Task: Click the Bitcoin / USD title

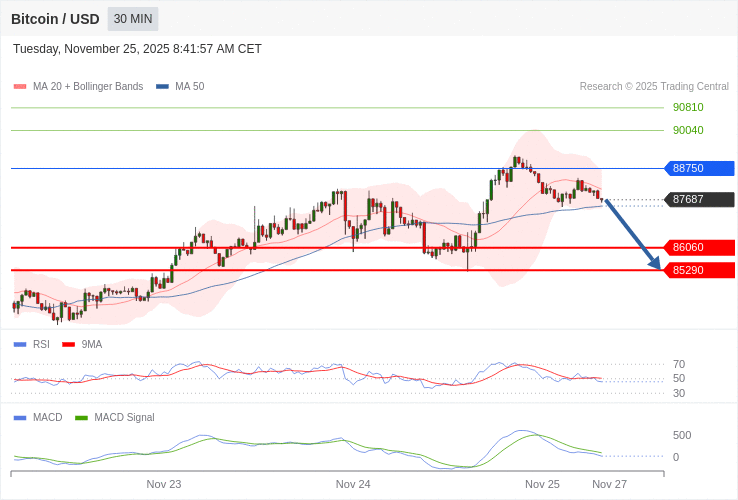Action: [x=55, y=19]
